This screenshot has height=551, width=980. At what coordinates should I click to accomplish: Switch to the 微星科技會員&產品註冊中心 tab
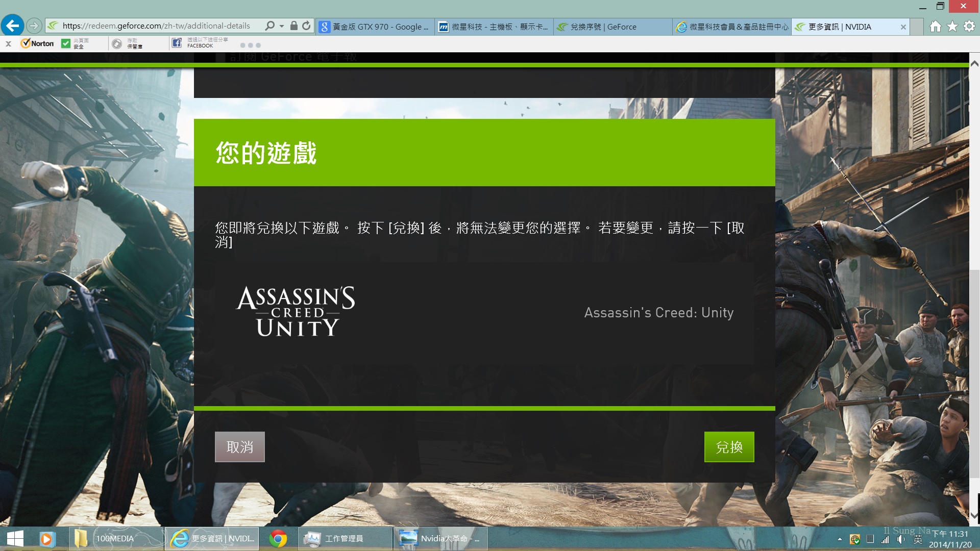(x=732, y=27)
